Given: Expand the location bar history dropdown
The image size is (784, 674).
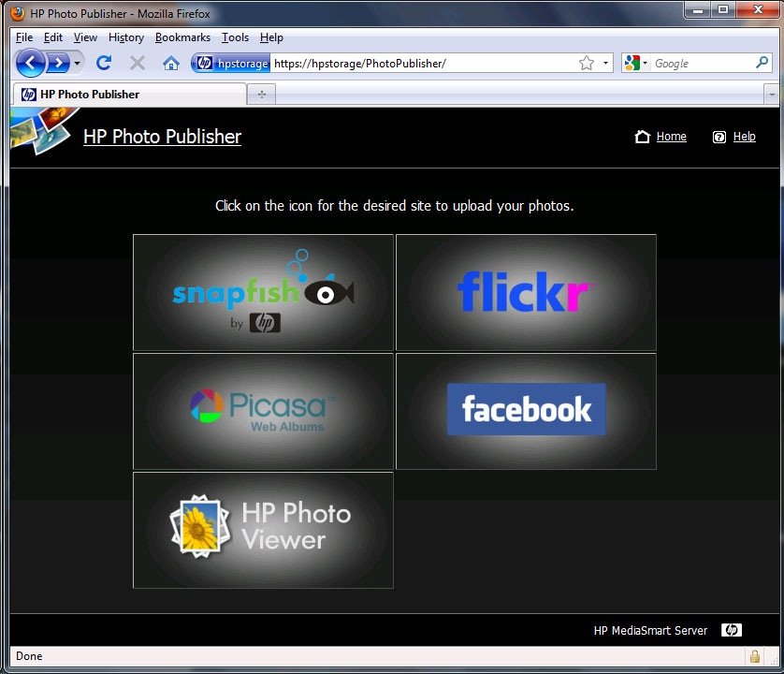Looking at the screenshot, I should [x=605, y=63].
